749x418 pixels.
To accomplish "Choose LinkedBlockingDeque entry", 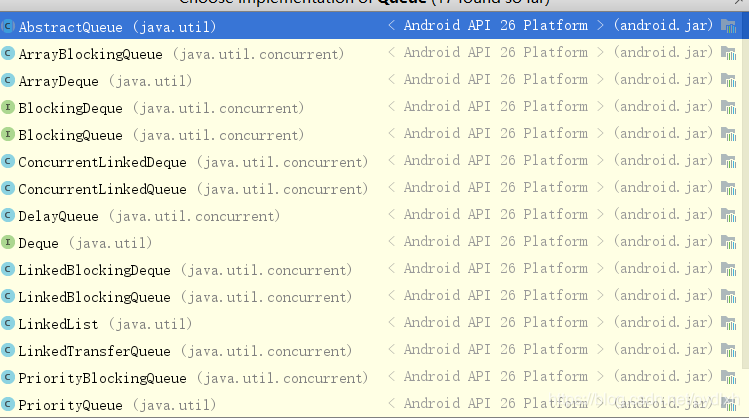I will coord(371,269).
